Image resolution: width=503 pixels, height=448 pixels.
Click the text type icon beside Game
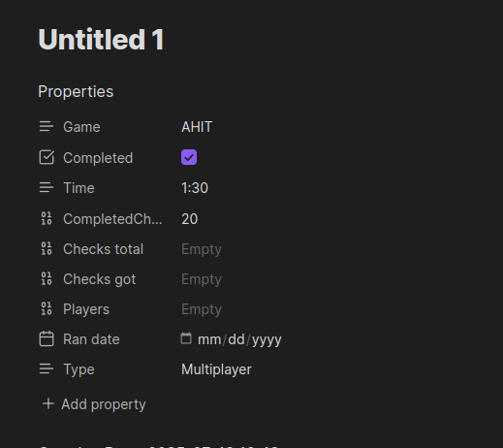47,127
